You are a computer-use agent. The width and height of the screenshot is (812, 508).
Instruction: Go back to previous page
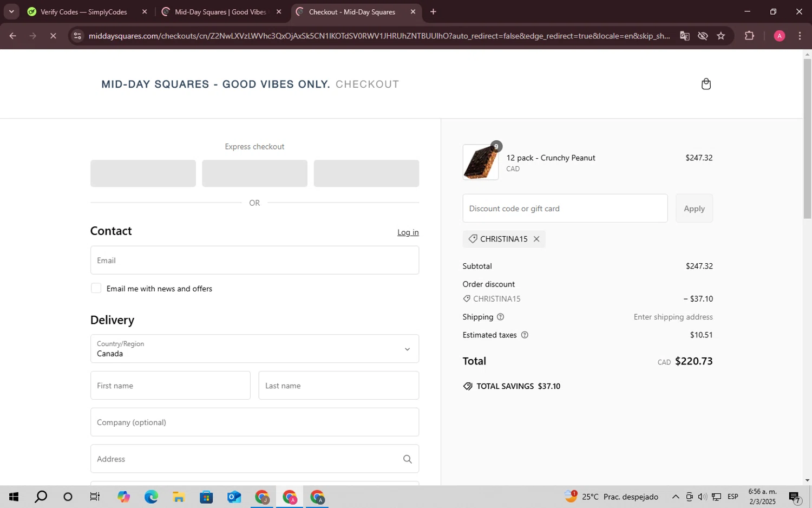12,36
